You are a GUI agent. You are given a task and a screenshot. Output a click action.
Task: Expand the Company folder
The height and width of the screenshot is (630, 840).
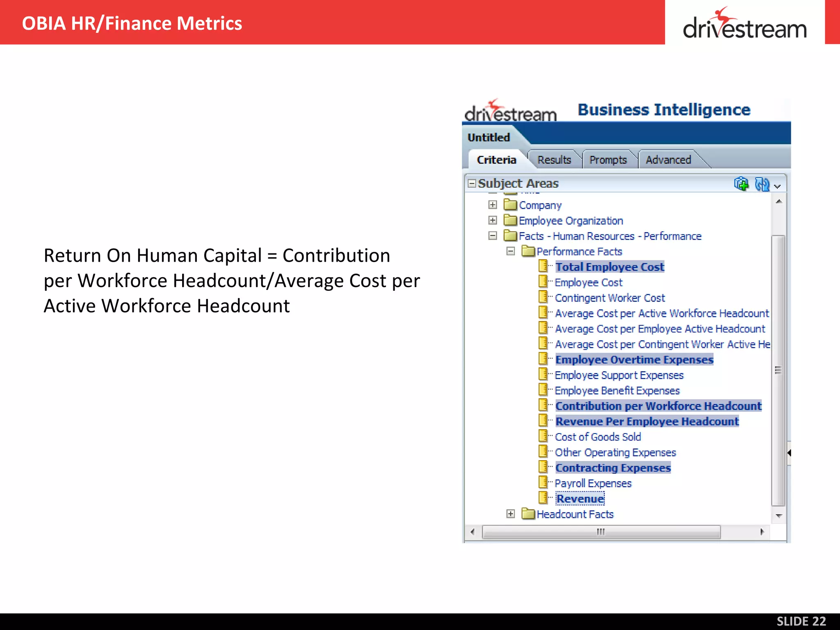click(x=493, y=205)
